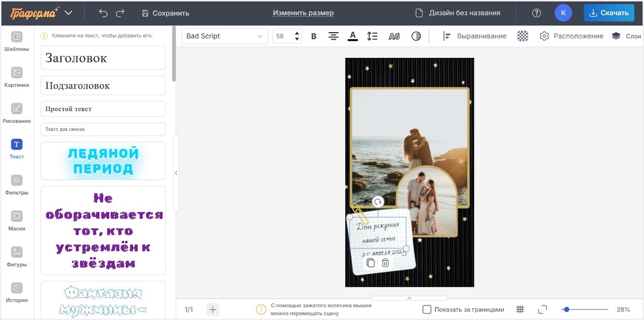
Task: Open the help question mark icon
Action: coord(536,13)
